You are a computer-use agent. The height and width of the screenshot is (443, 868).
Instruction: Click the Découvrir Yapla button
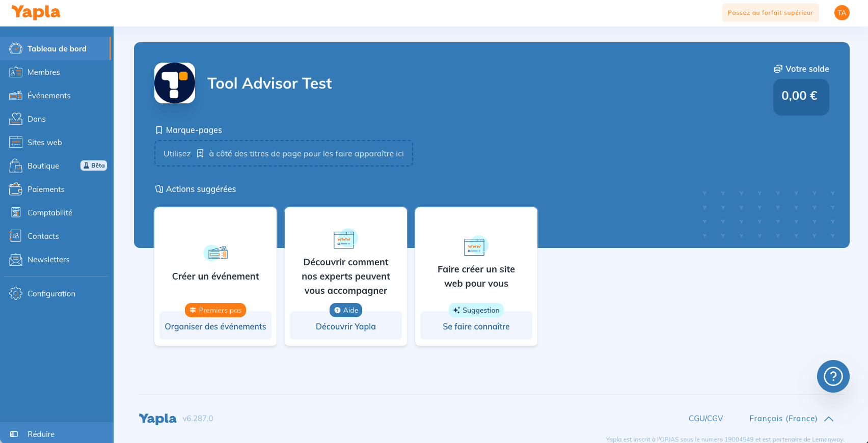(x=346, y=326)
